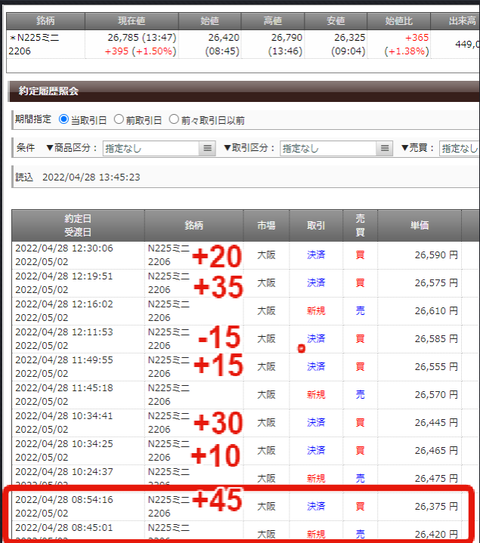Click the unit price 26,590 円
This screenshot has height=543, width=480.
point(436,255)
